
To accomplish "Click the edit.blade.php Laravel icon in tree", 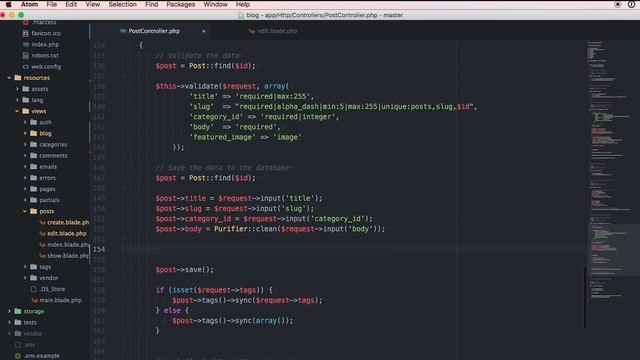I will click(42, 233).
